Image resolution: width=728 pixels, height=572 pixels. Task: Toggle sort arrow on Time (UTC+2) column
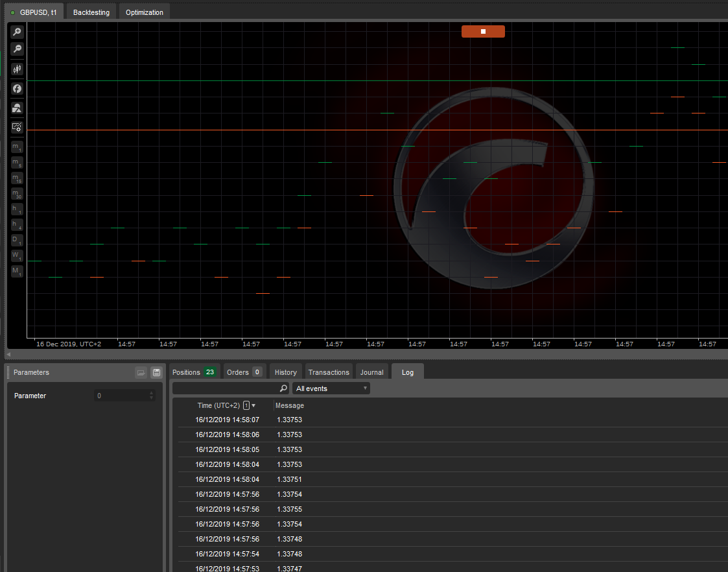[x=253, y=406]
